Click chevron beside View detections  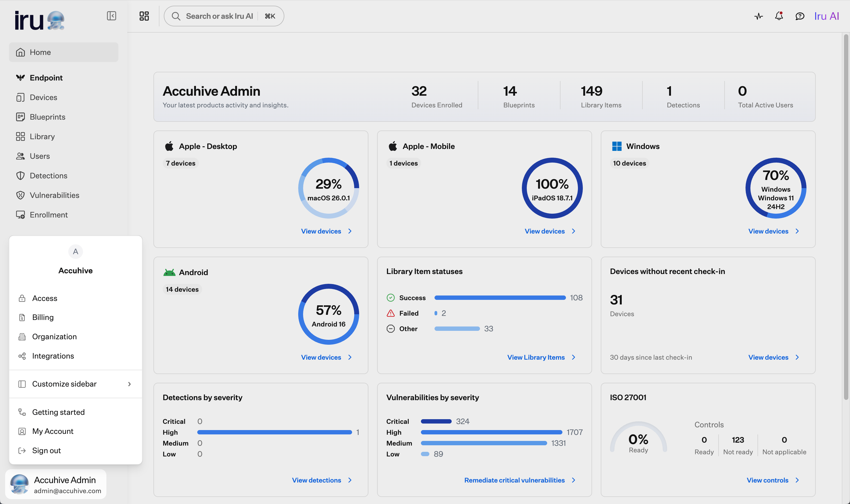click(x=350, y=480)
